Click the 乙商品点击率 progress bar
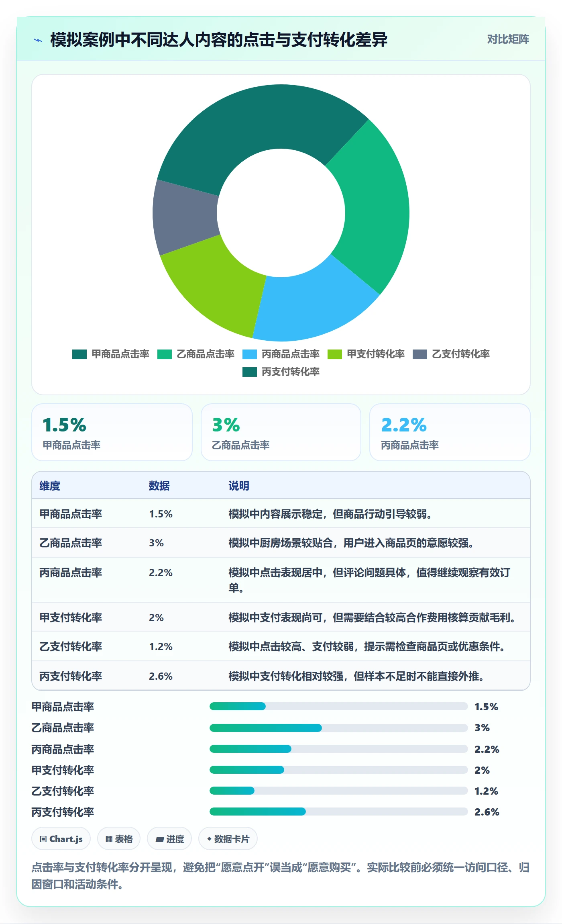This screenshot has height=924, width=562. [x=338, y=728]
